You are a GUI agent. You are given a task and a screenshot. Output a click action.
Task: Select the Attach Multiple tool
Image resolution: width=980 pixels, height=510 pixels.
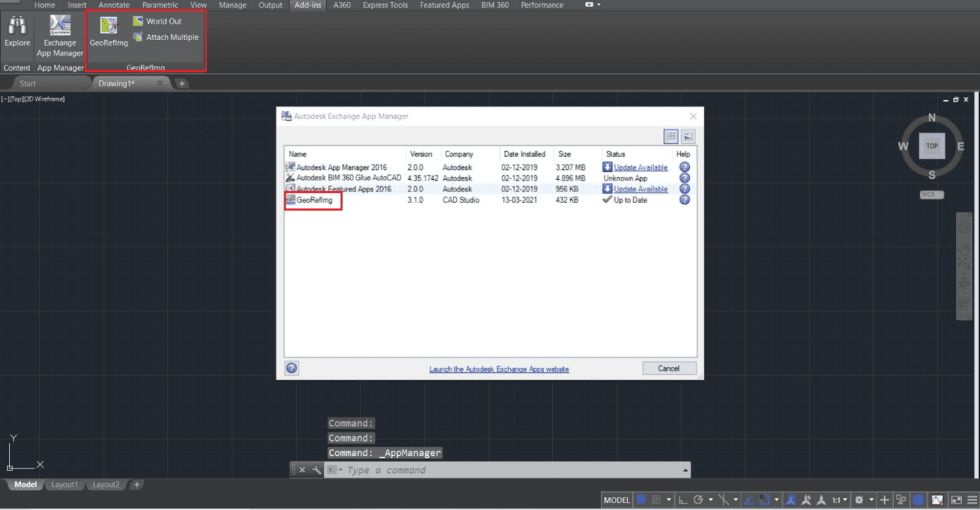[x=166, y=37]
